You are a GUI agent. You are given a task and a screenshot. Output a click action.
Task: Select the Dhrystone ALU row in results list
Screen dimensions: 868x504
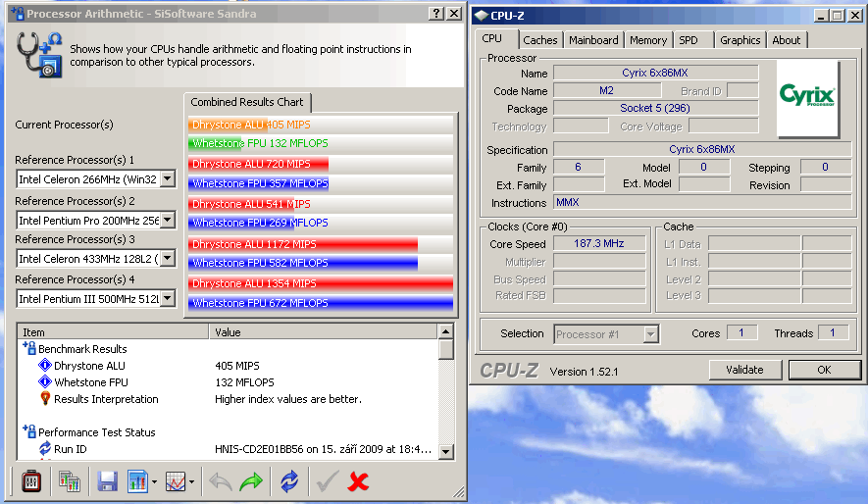[x=88, y=366]
